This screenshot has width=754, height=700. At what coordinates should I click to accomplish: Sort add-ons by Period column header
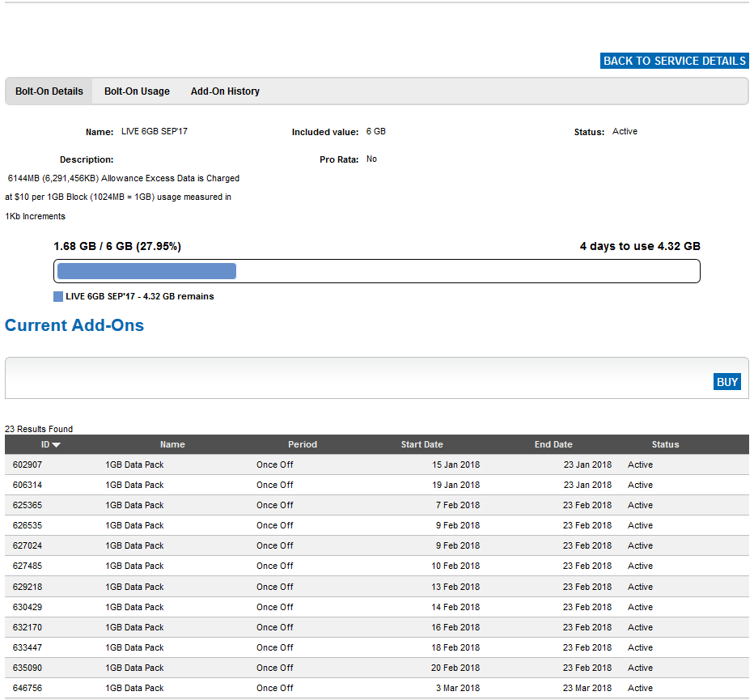coord(303,444)
